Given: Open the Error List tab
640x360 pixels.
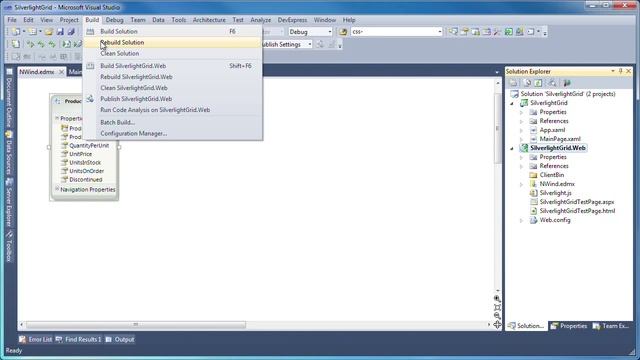Looking at the screenshot, I should coord(36,340).
